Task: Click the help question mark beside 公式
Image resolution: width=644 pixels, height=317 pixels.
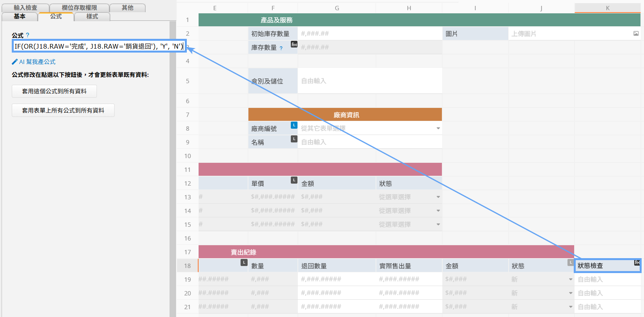Action: [x=27, y=35]
